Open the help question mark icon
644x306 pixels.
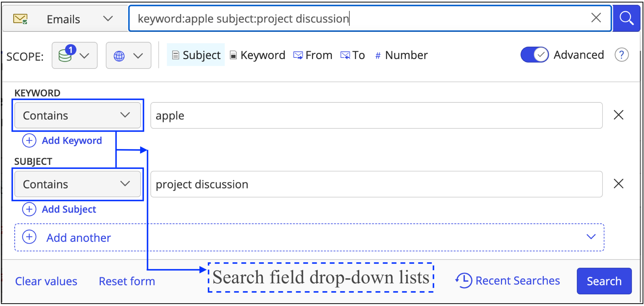point(621,55)
